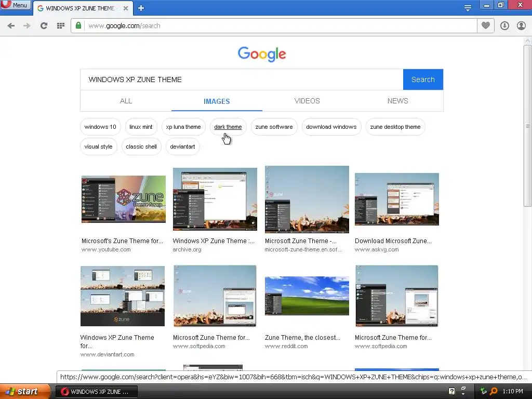532x399 pixels.
Task: Select the 'classic shell' chip
Action: (141, 147)
